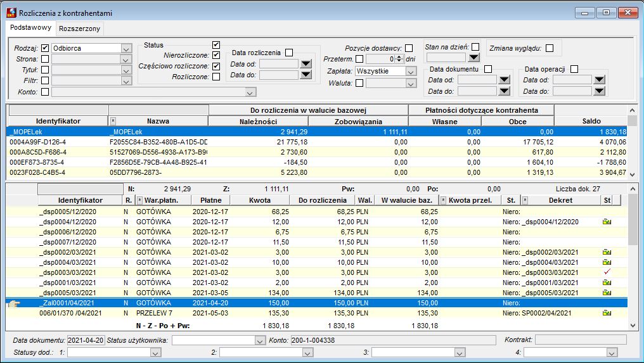Enable Data dokumentu checkbox
Screen dimensions: 644x363
(488, 69)
